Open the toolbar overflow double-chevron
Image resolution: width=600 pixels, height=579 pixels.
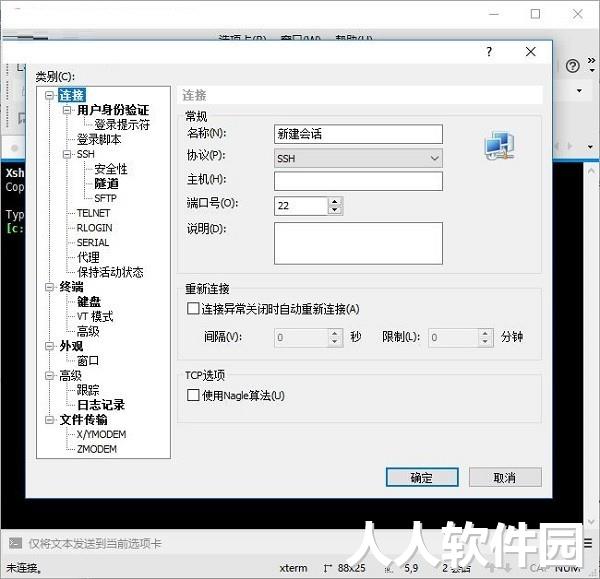pyautogui.click(x=591, y=60)
